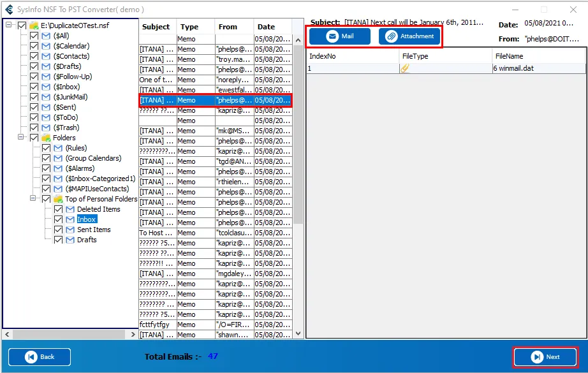Click the folder icon beside Top of Personal Folders

pyautogui.click(x=58, y=199)
